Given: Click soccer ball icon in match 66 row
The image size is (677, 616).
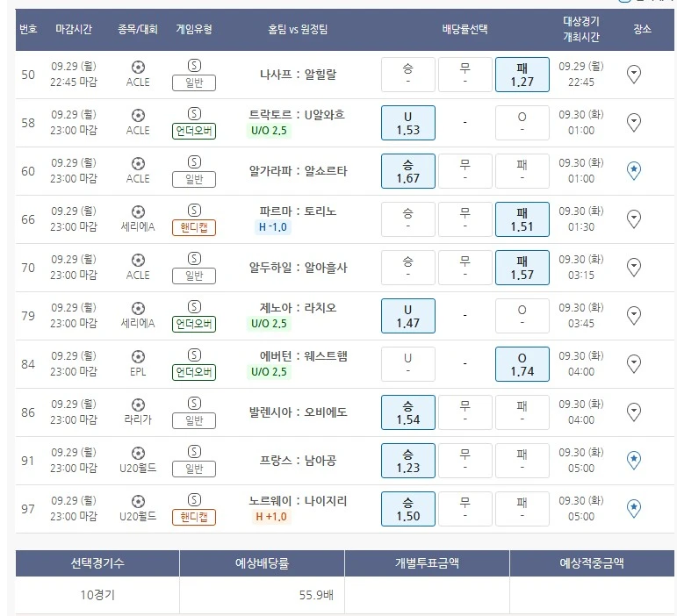Looking at the screenshot, I should coord(138,211).
